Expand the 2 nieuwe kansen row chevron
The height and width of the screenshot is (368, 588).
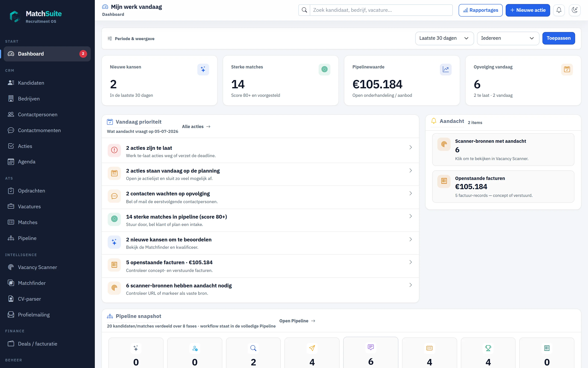pos(411,240)
